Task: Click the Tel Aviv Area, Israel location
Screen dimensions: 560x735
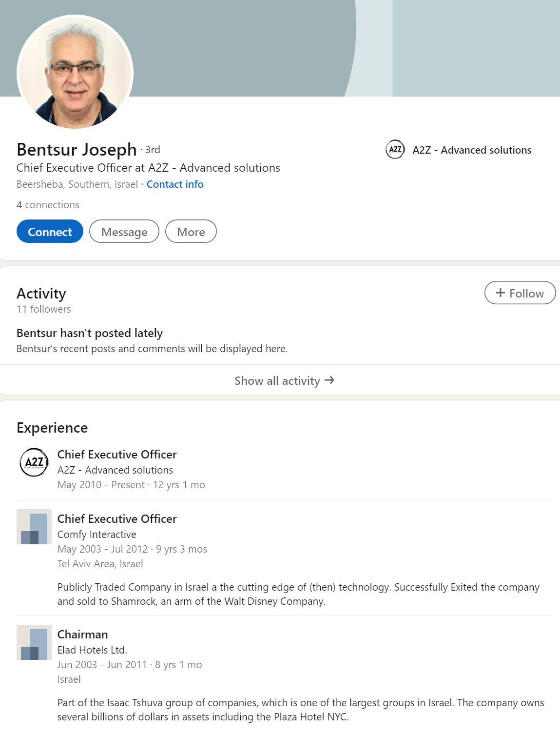Action: (100, 564)
